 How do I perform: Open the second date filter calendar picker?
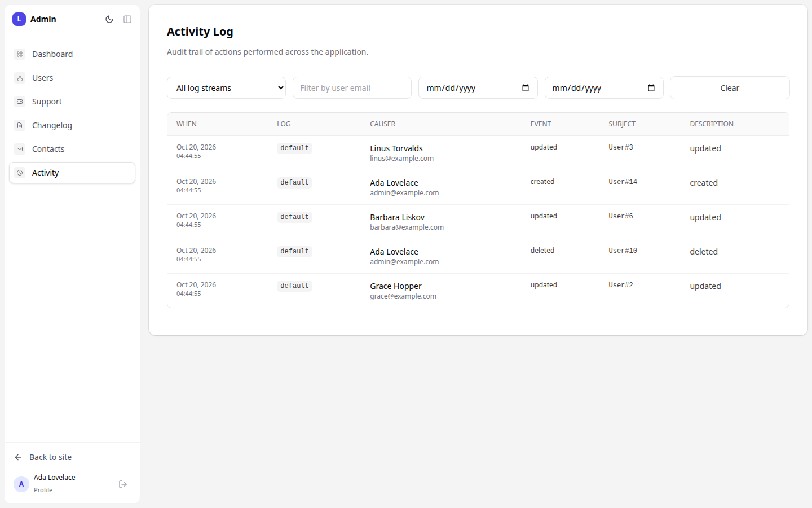[651, 88]
